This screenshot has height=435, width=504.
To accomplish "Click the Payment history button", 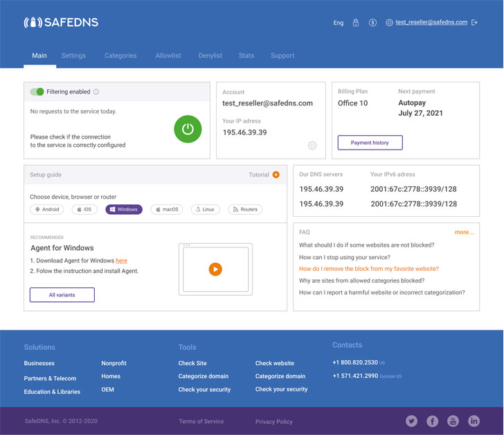I will [370, 143].
